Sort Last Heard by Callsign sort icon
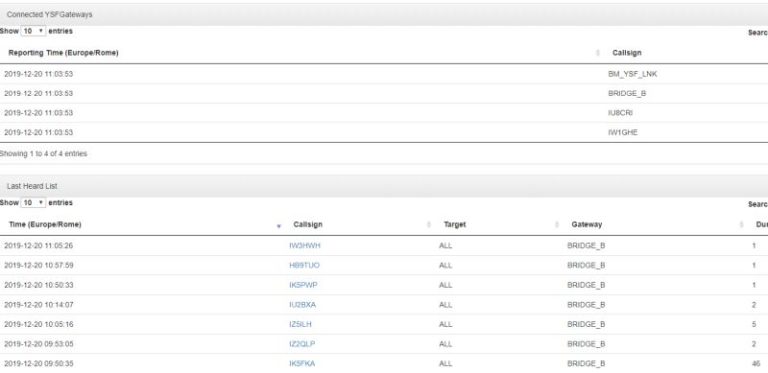Viewport: 768px width, 373px height. point(429,225)
